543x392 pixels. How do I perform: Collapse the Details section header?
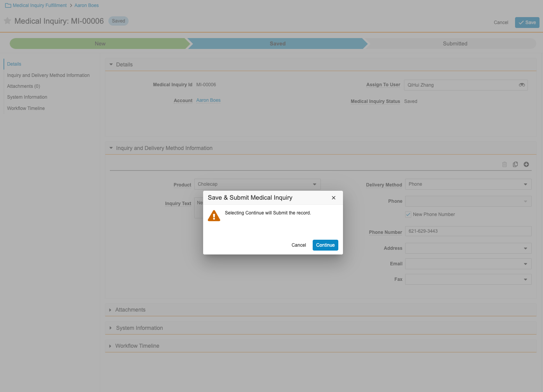[124, 64]
